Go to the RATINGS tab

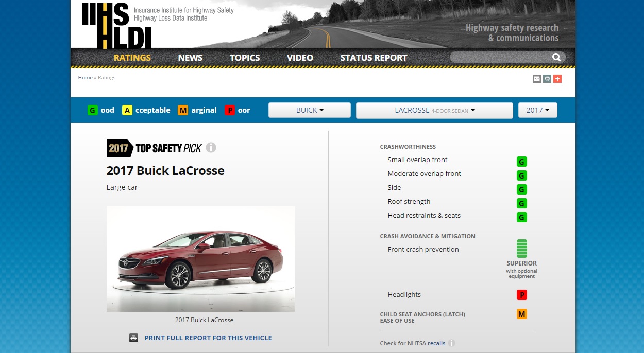(x=132, y=58)
